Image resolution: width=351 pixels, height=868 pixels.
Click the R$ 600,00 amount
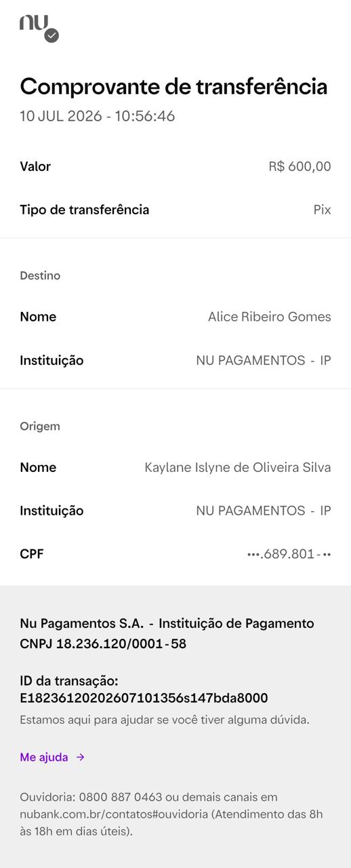click(x=300, y=167)
